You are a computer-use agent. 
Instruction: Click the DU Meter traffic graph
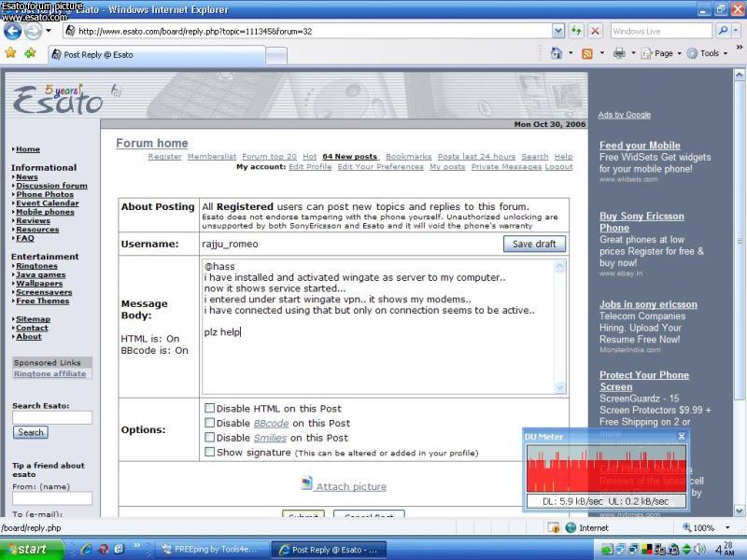coord(606,469)
